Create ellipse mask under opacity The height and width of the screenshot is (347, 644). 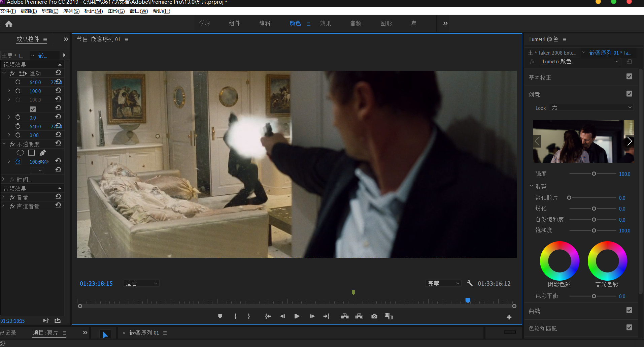(20, 153)
